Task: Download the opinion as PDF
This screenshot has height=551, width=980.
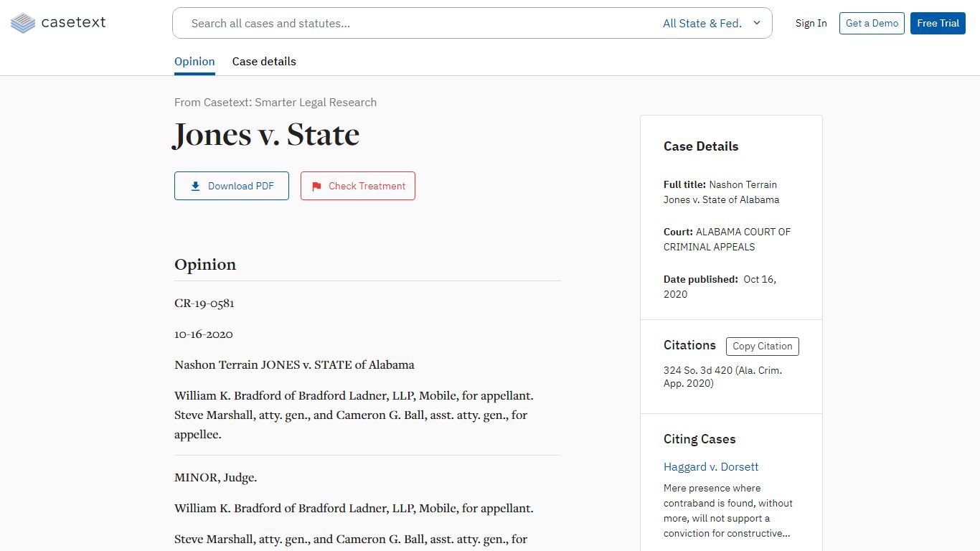Action: pyautogui.click(x=232, y=186)
